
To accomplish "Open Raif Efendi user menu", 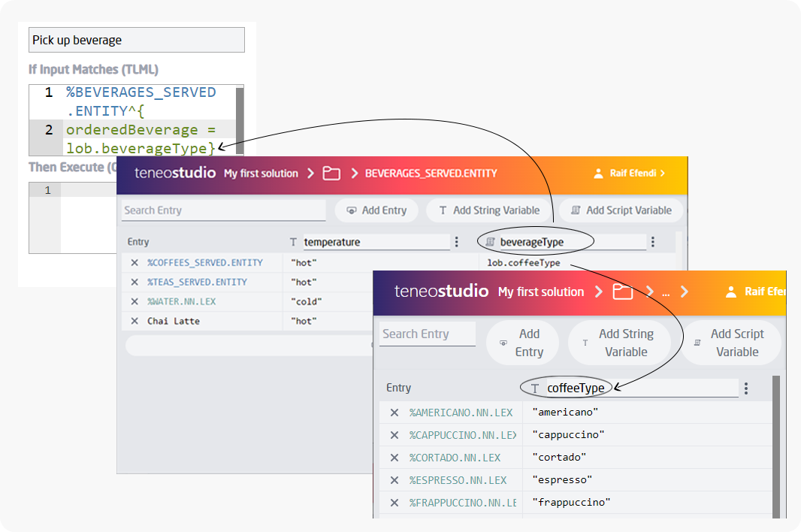I will point(630,174).
